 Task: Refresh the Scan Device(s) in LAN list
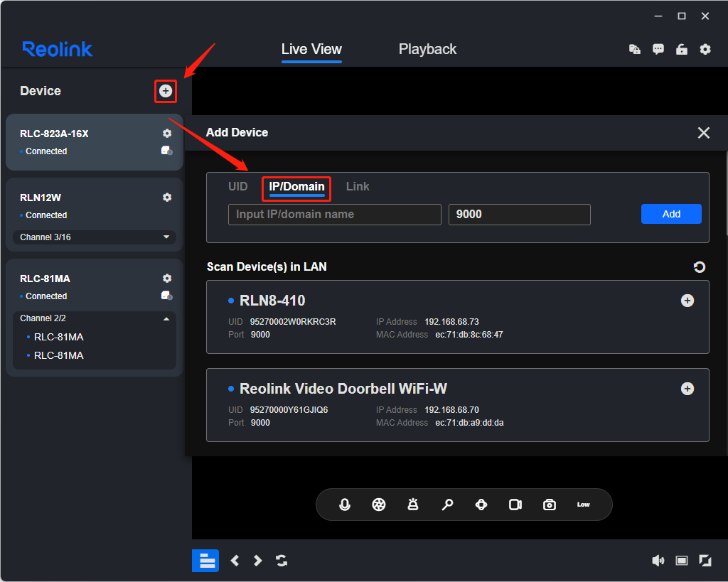point(700,267)
